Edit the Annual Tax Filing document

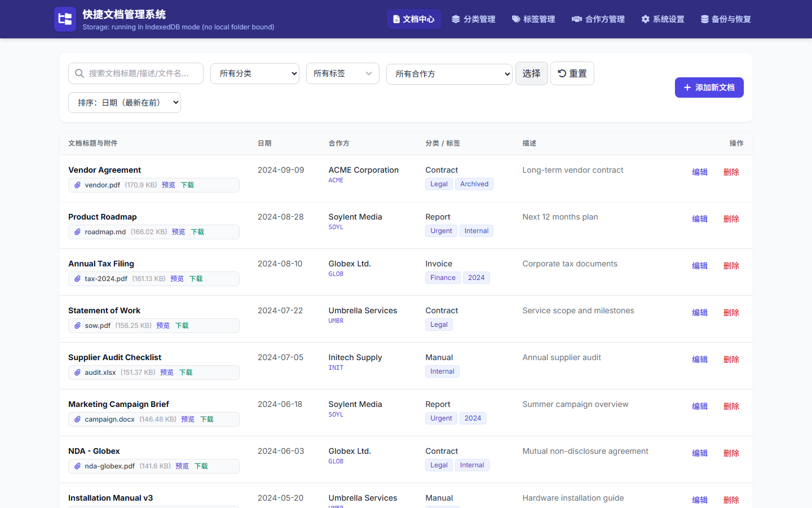[x=700, y=266]
